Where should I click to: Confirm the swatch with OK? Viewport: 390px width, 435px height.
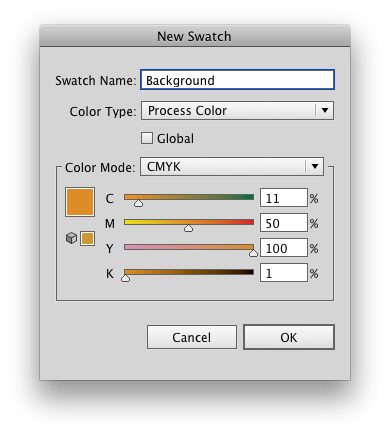(289, 337)
